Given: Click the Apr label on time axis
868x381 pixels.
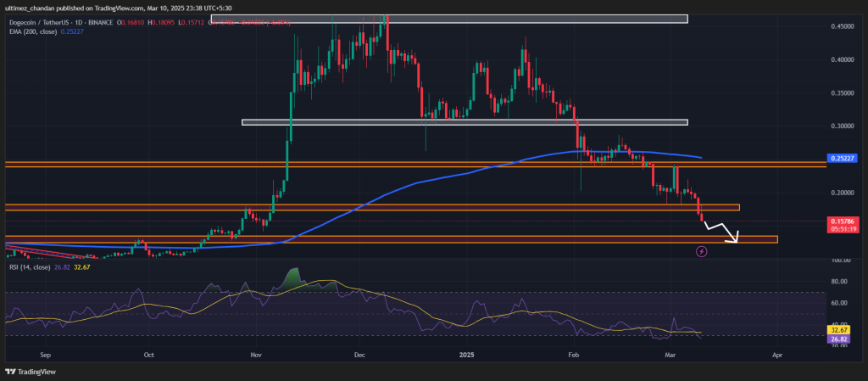Looking at the screenshot, I should coord(776,357).
